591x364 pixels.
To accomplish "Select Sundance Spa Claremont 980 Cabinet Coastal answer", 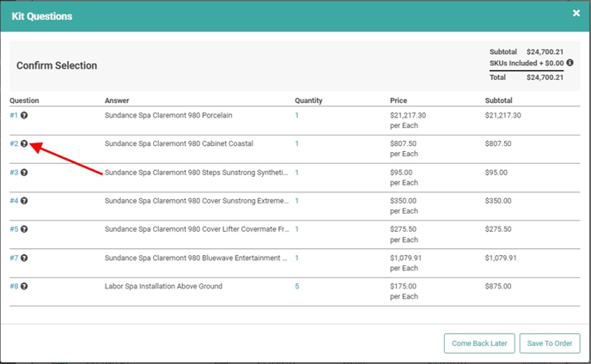I will [179, 143].
